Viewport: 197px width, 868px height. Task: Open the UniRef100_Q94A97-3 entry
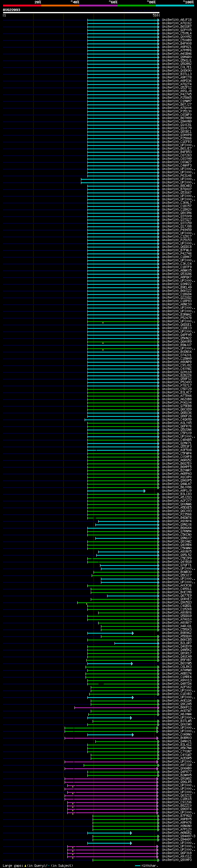pyautogui.click(x=179, y=836)
